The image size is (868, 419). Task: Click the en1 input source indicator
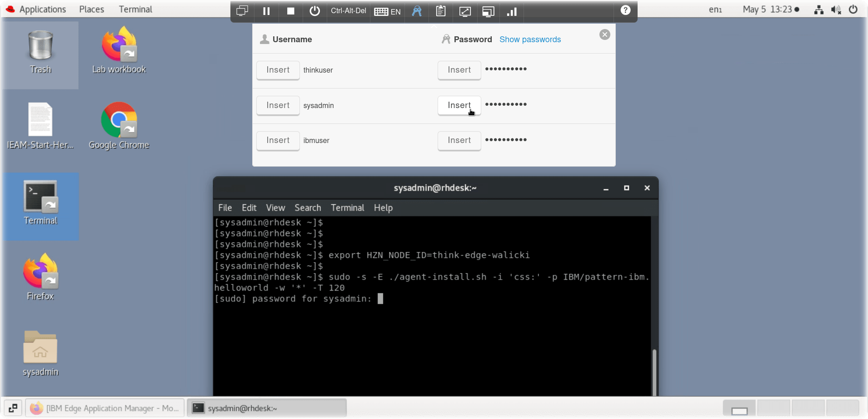click(715, 9)
